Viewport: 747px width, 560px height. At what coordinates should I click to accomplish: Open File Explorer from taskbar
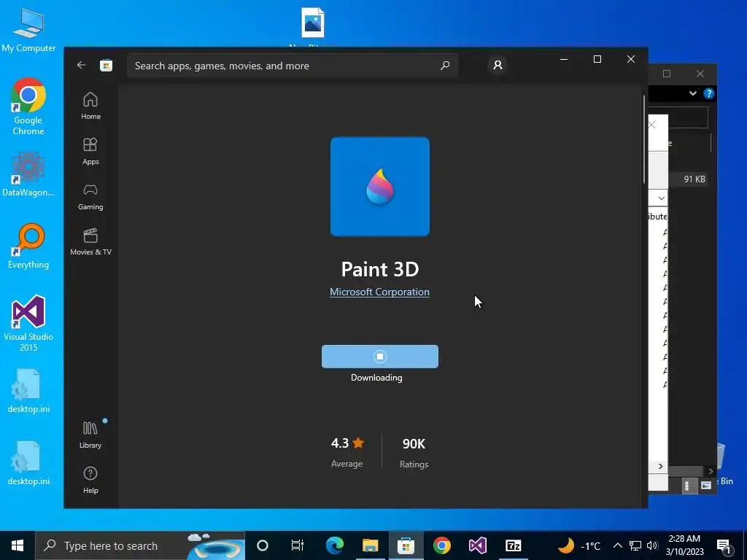(370, 545)
